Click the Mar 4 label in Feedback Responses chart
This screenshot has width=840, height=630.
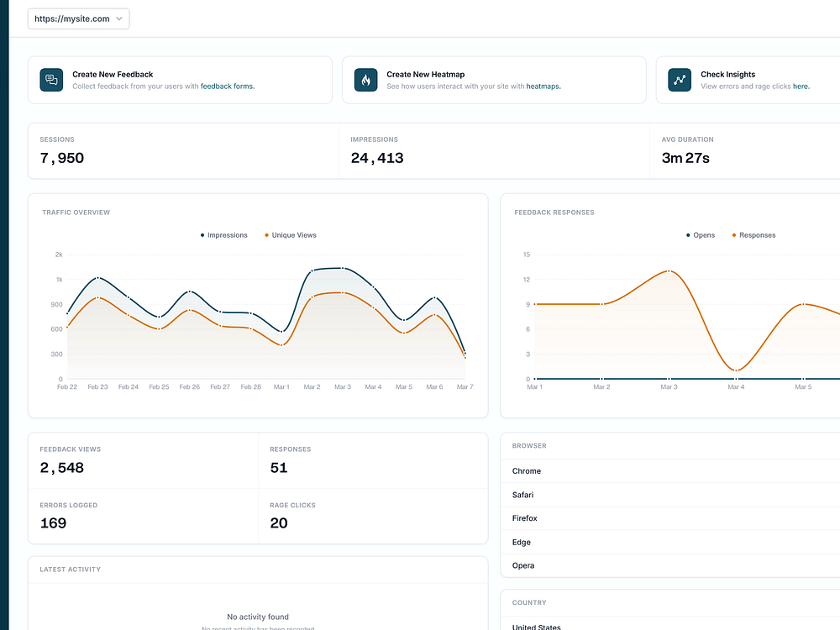pos(736,386)
